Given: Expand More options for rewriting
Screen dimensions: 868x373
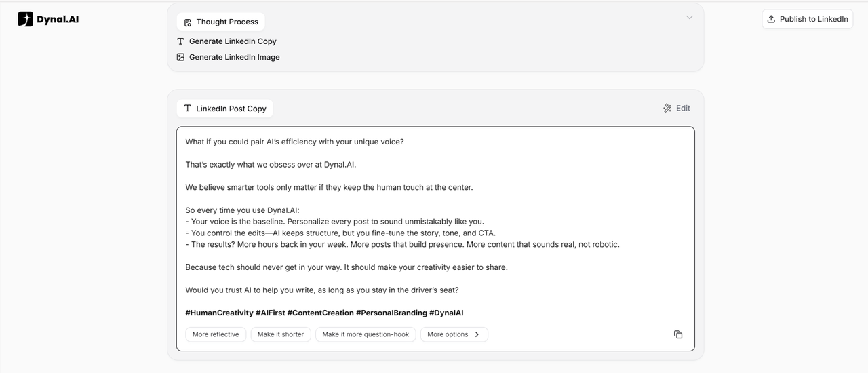Looking at the screenshot, I should [454, 334].
